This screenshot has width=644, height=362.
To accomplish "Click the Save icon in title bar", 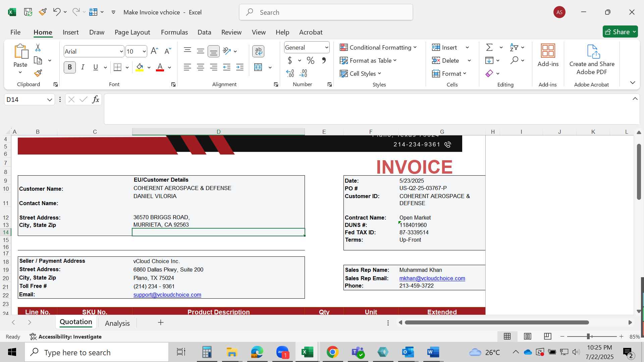I will 28,12.
